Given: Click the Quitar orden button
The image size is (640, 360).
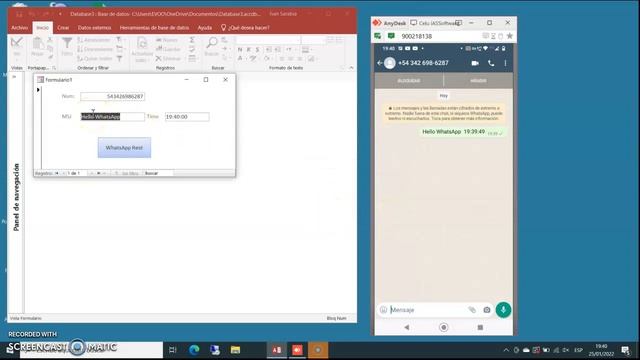Looking at the screenshot, I should click(x=94, y=58).
